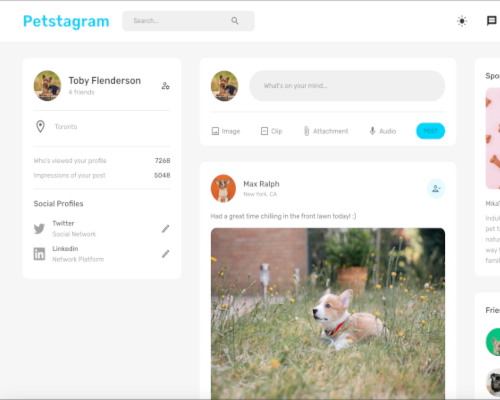
Task: Open Toby Flenderson's profile name
Action: (x=105, y=81)
